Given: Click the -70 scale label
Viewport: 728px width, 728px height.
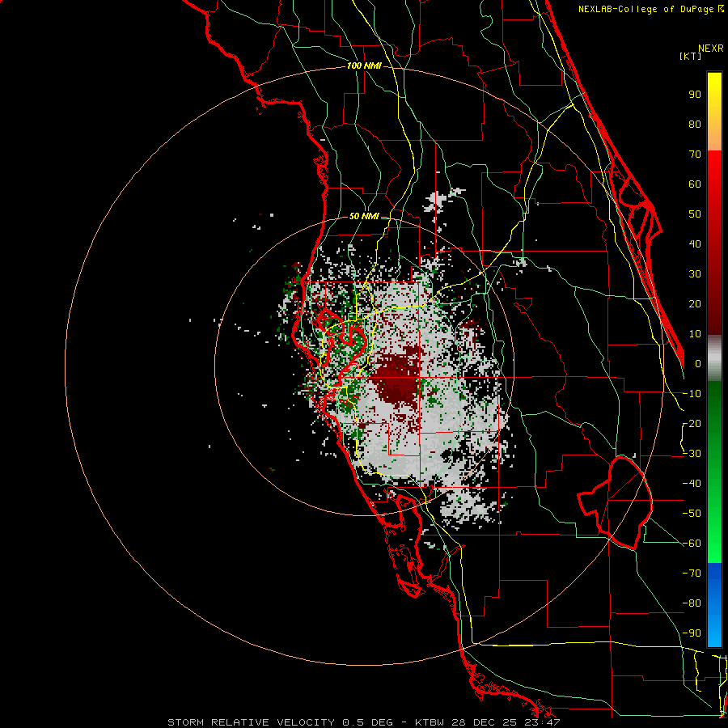Looking at the screenshot, I should (692, 574).
